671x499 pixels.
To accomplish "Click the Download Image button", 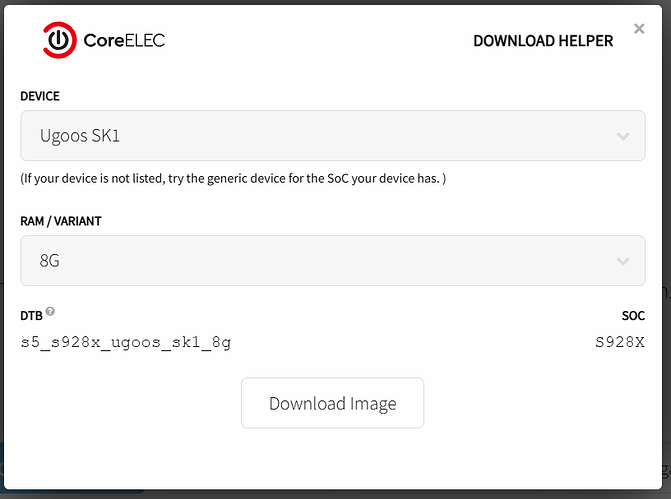I will click(x=333, y=403).
